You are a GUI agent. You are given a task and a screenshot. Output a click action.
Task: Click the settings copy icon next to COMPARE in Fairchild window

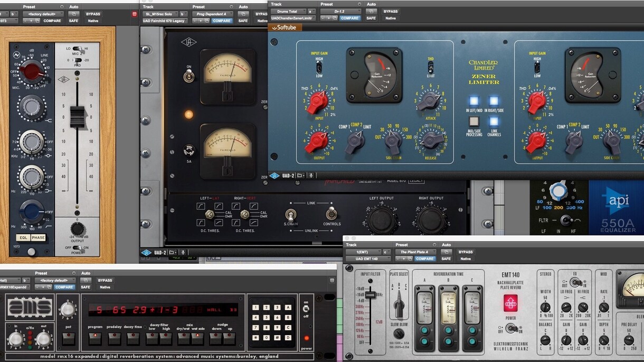207,21
